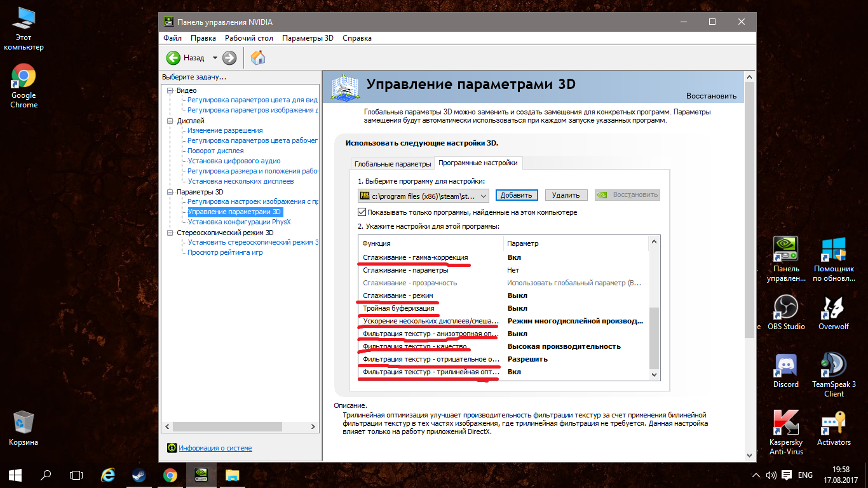Select Установка цифрового аудио in the tree
This screenshot has height=488, width=868.
click(x=234, y=161)
